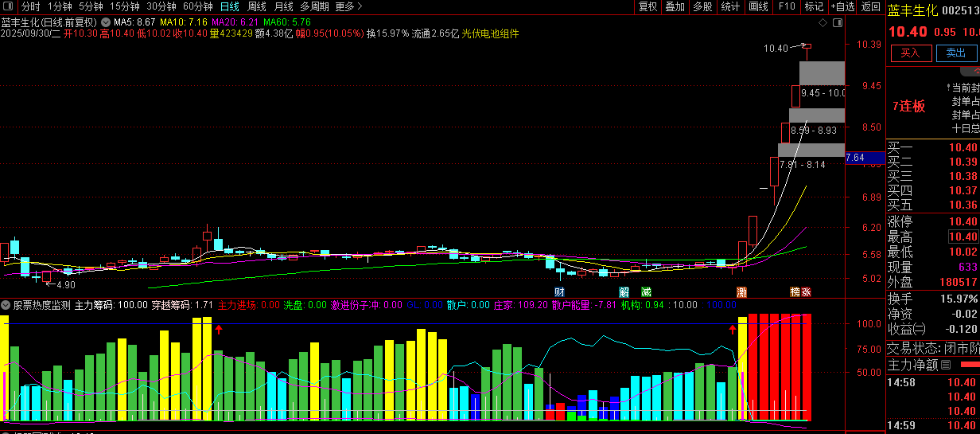Open the chart settings dropdown beside 蓝丰生化(日线.前复权)

(105, 22)
